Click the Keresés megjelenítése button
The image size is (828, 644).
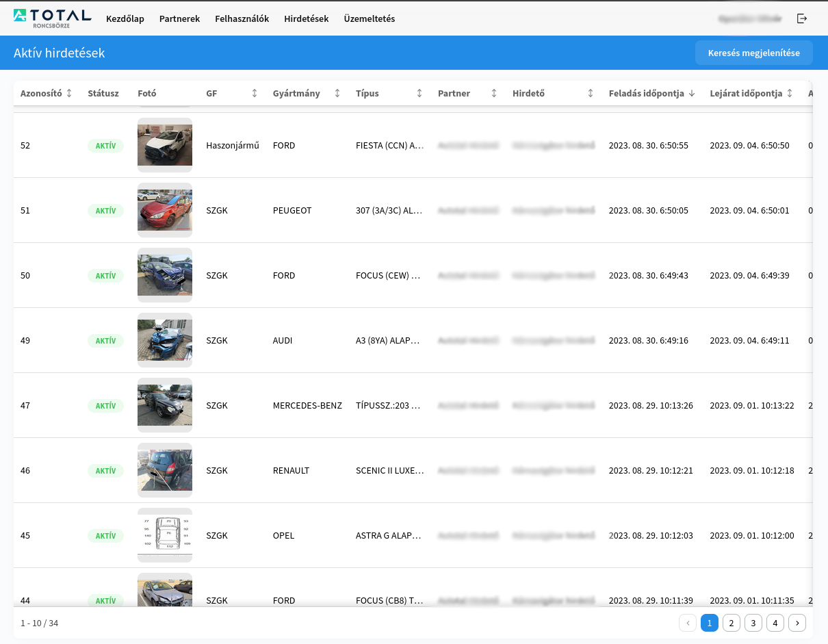tap(754, 52)
